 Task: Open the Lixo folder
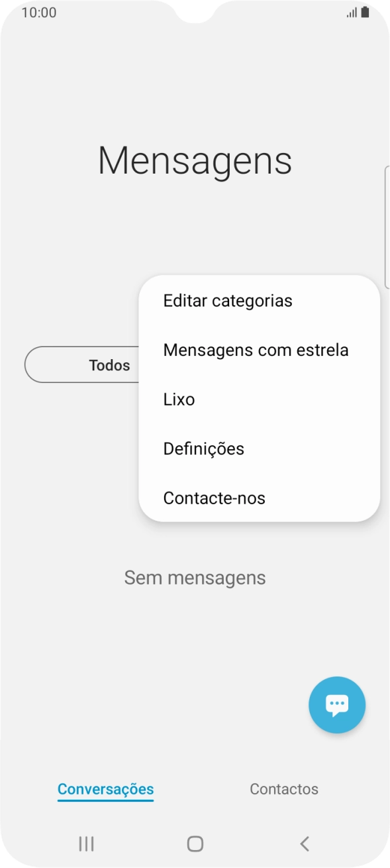(x=179, y=399)
